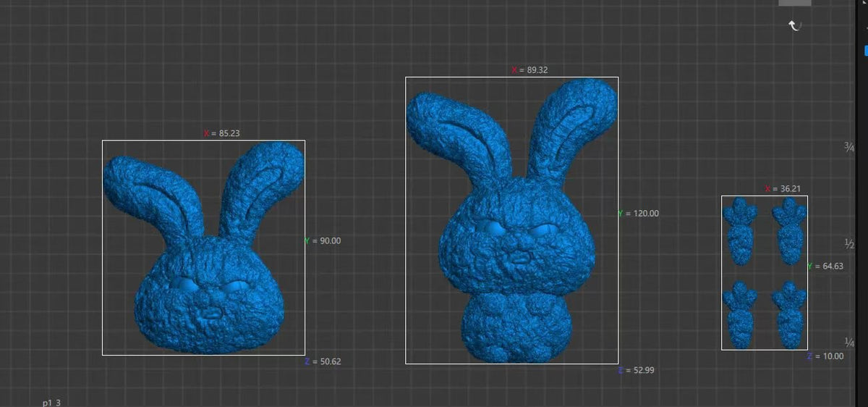Screen dimensions: 868x407
Task: Click the ¾ mark on layer scale
Action: [x=850, y=147]
